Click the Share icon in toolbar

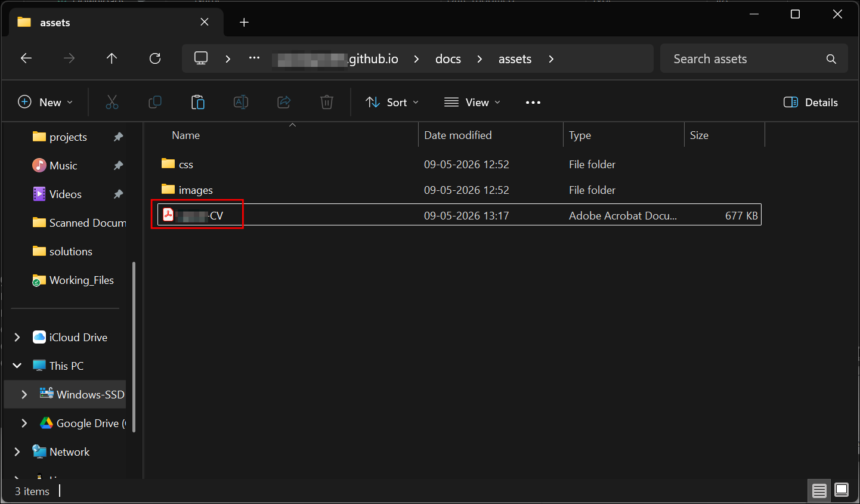point(284,102)
